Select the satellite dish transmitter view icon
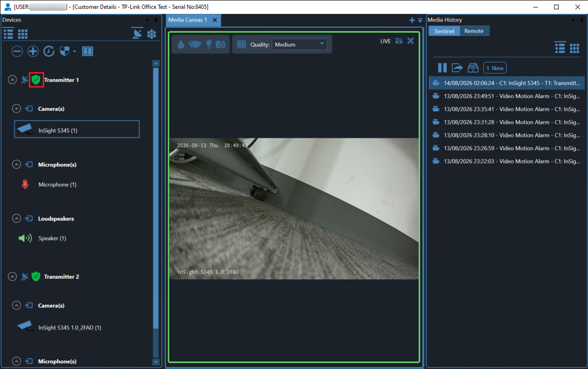Viewport: 588px width, 369px height. (138, 34)
